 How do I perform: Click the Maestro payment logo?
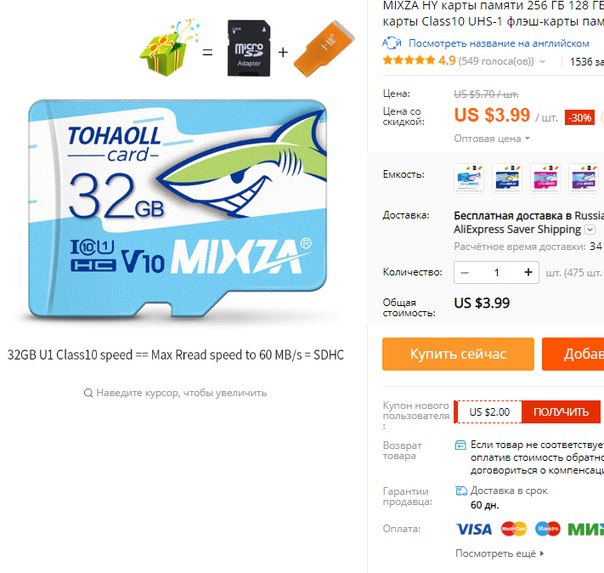click(x=547, y=529)
